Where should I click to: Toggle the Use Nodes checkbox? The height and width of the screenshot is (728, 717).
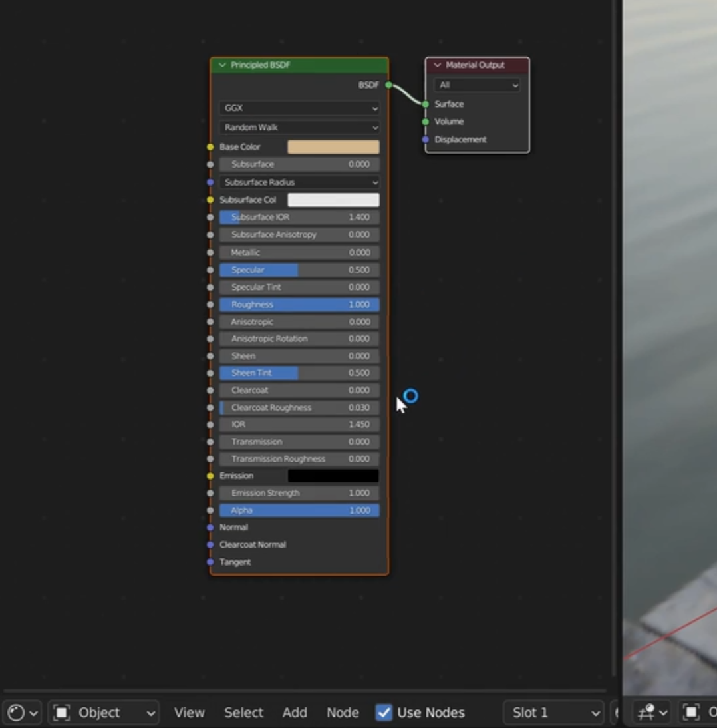pyautogui.click(x=384, y=712)
